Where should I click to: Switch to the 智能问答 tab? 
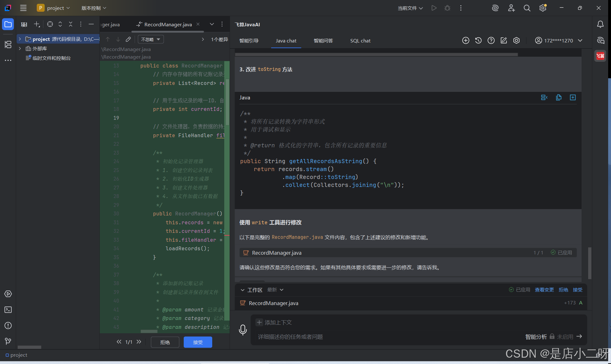(x=323, y=41)
